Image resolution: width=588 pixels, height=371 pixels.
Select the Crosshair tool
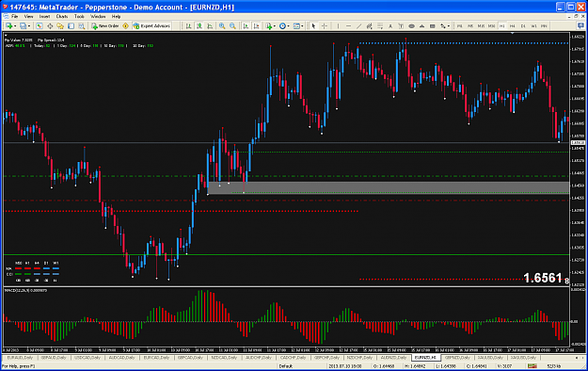point(325,26)
